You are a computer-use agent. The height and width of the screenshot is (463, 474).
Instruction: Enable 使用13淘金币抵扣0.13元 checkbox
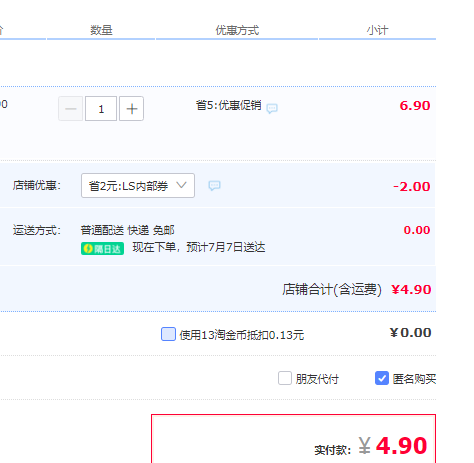[x=168, y=334]
